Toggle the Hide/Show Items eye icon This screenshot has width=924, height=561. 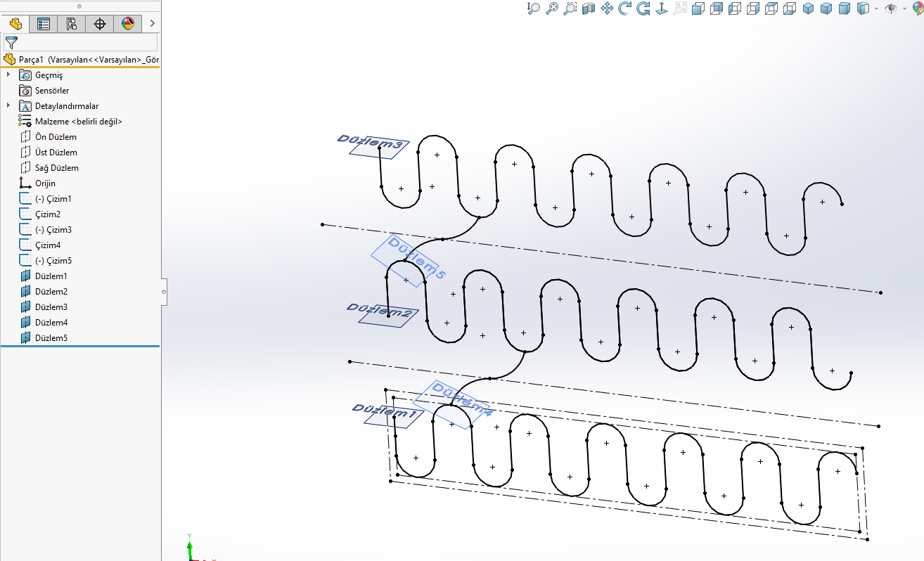(891, 8)
